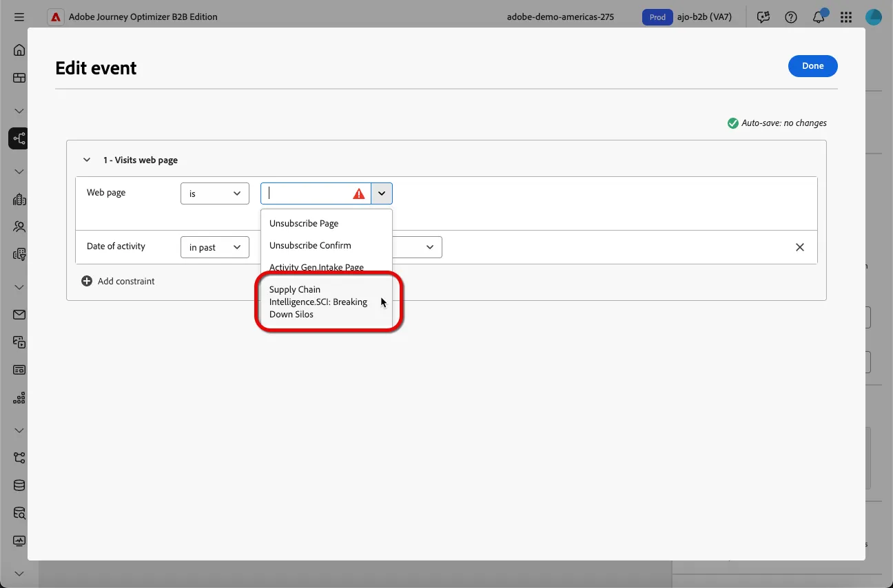Open the hamburger navigation menu
Image resolution: width=893 pixels, height=588 pixels.
19,17
